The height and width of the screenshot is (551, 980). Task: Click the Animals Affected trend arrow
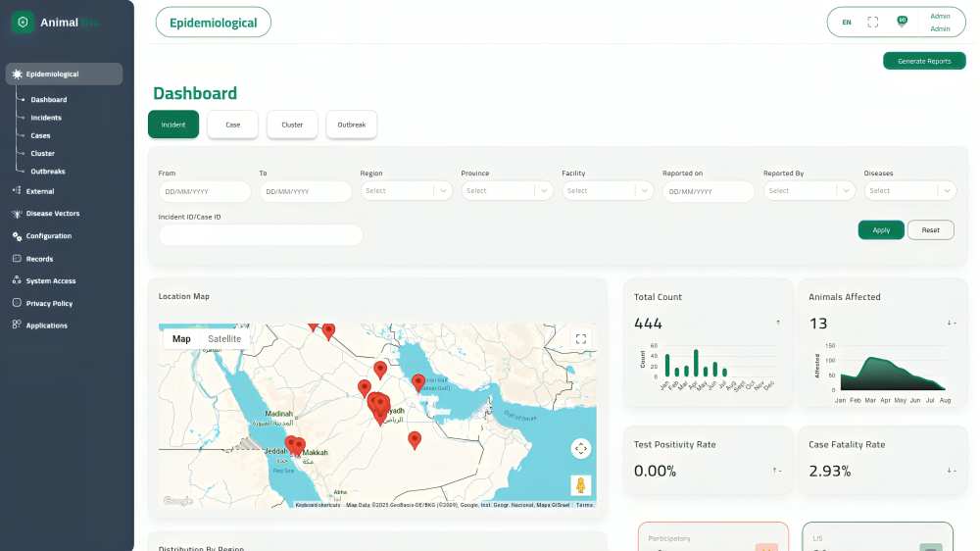click(952, 323)
